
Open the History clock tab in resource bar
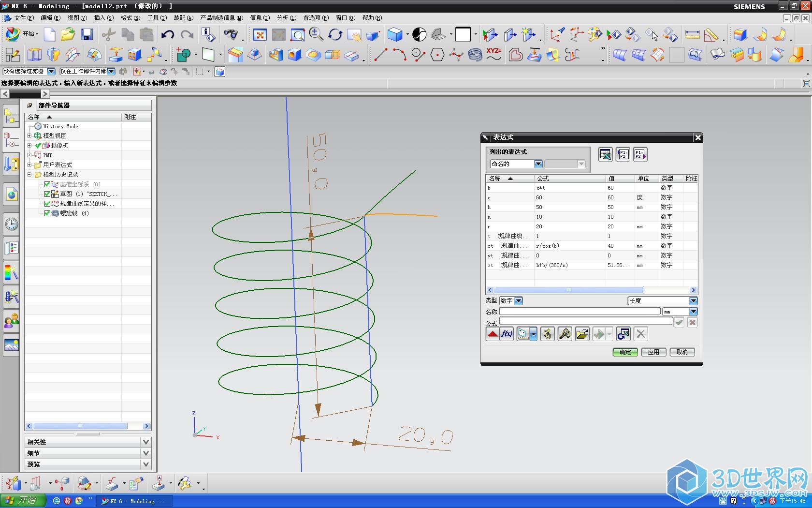12,224
